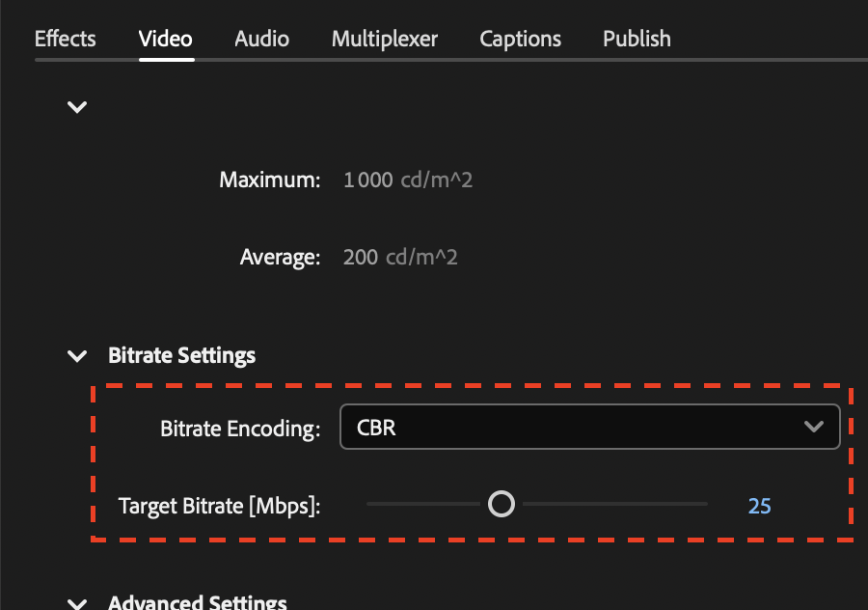Open the Captions tab
The width and height of the screenshot is (868, 610).
pos(520,39)
